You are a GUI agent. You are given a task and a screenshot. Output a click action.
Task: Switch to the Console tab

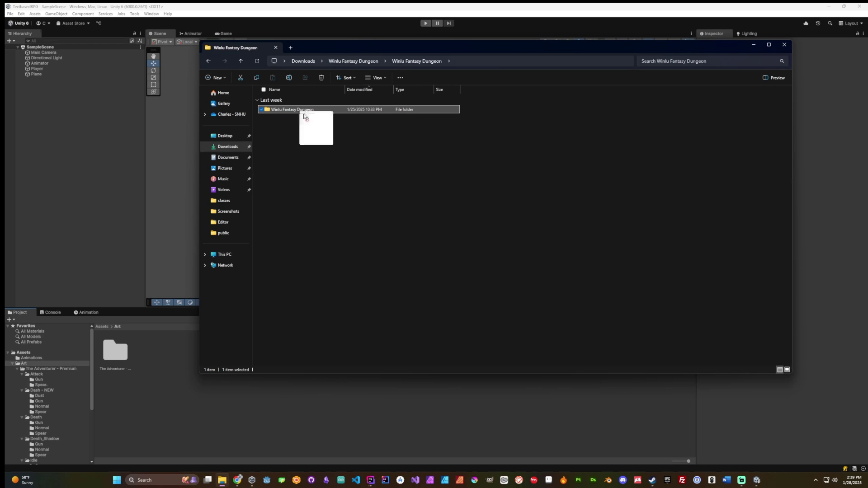click(x=50, y=312)
